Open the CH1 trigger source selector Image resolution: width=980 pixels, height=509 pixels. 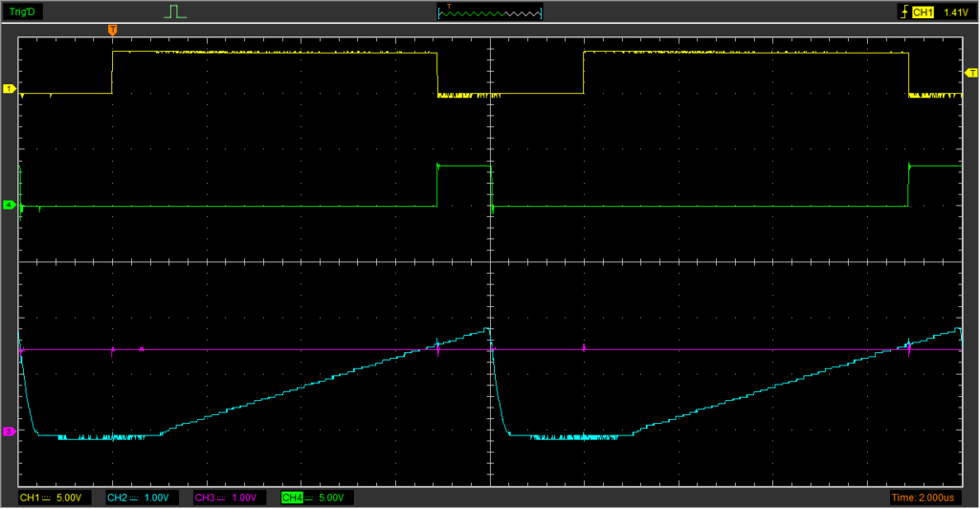coord(923,12)
